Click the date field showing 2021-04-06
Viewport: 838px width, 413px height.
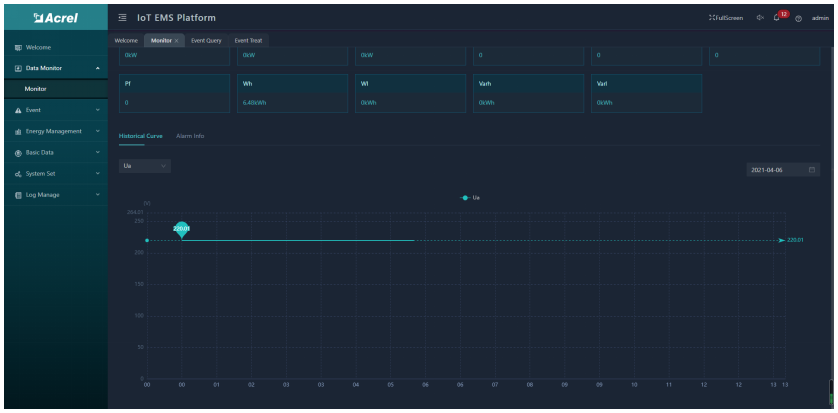(772, 170)
